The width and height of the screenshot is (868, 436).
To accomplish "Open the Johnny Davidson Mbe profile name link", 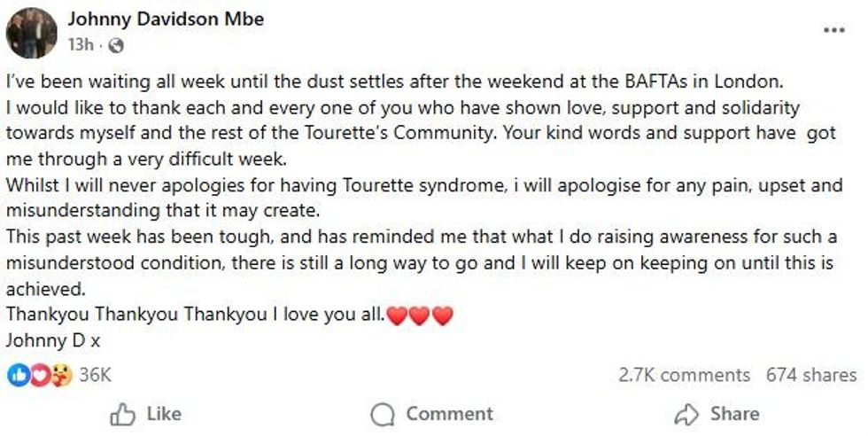I will [x=166, y=19].
